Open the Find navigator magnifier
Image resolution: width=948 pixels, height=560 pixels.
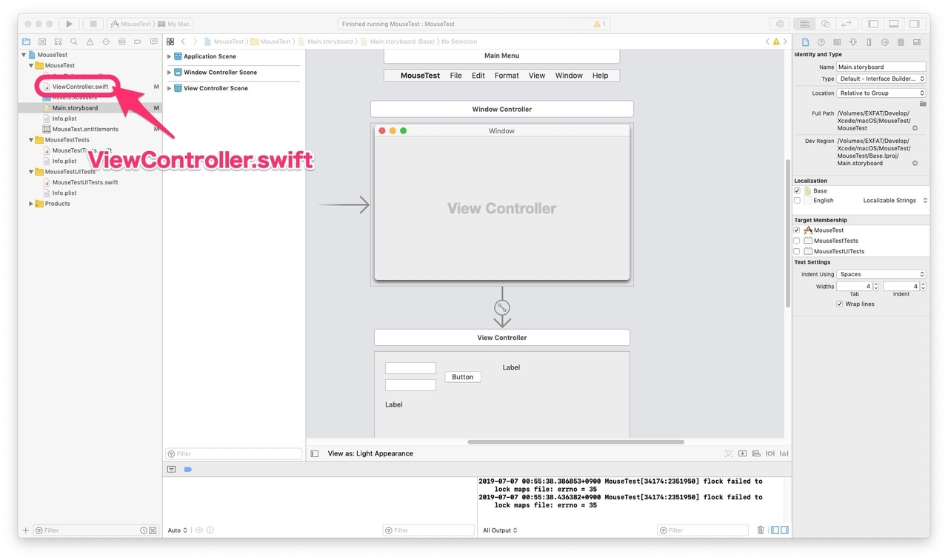[74, 41]
